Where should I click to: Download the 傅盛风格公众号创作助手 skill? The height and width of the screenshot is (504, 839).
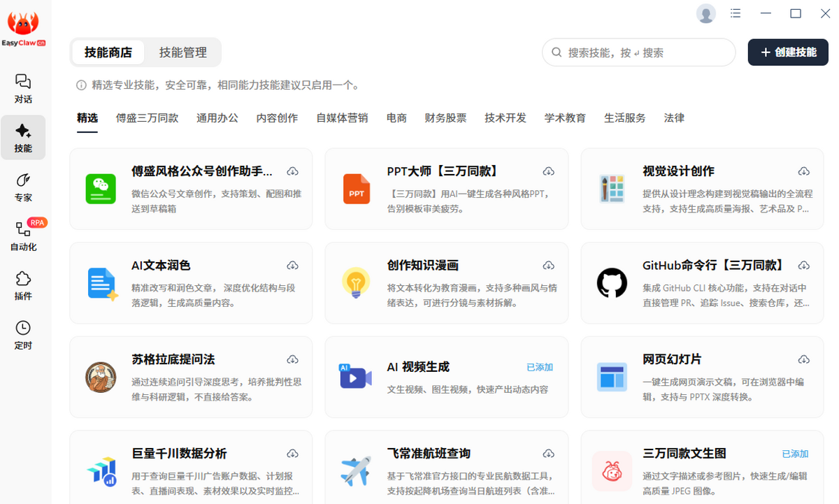click(x=293, y=171)
